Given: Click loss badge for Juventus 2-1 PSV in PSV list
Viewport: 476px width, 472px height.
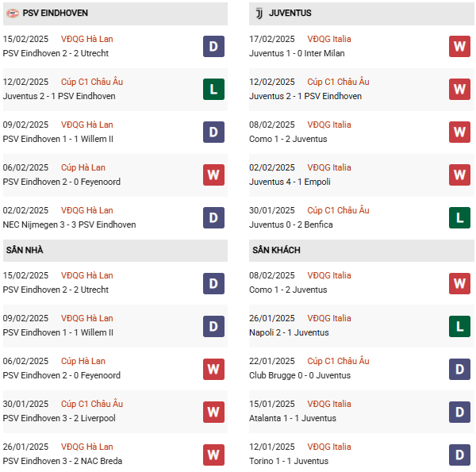Looking at the screenshot, I should pos(213,89).
